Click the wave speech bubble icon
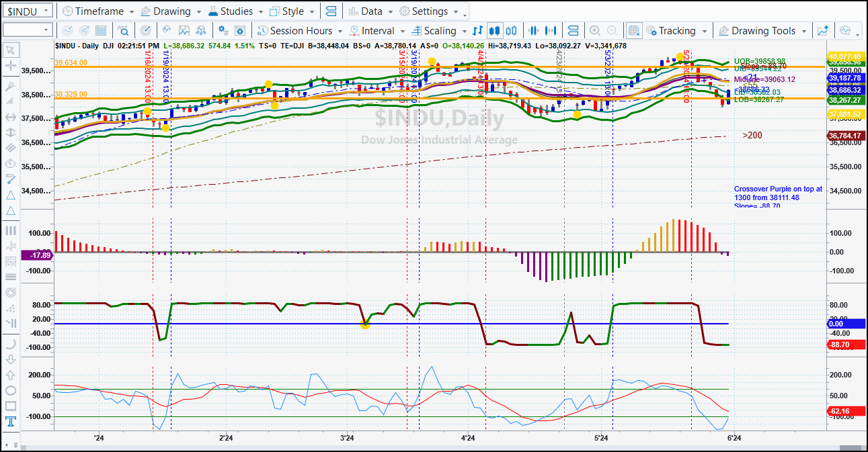The image size is (868, 452). 845,31
